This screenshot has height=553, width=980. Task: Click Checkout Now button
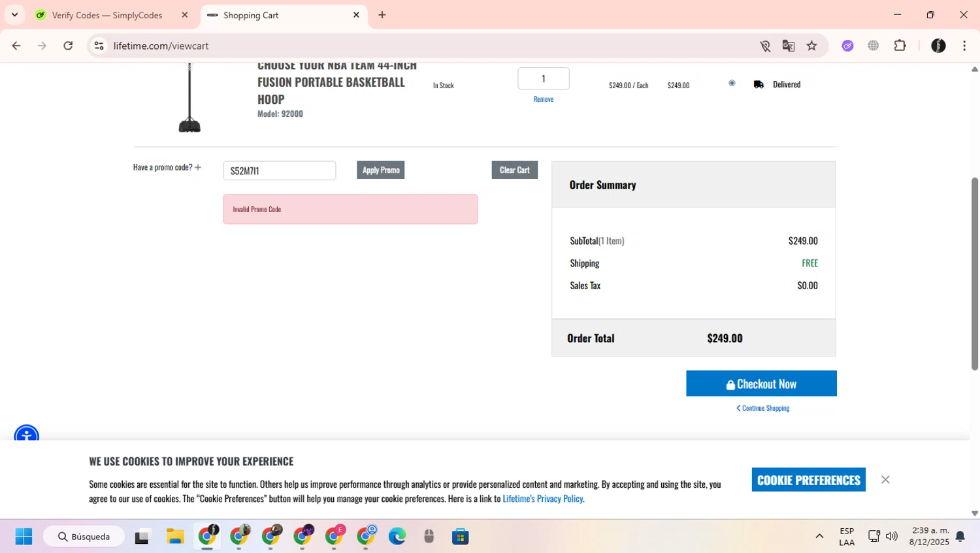[761, 384]
